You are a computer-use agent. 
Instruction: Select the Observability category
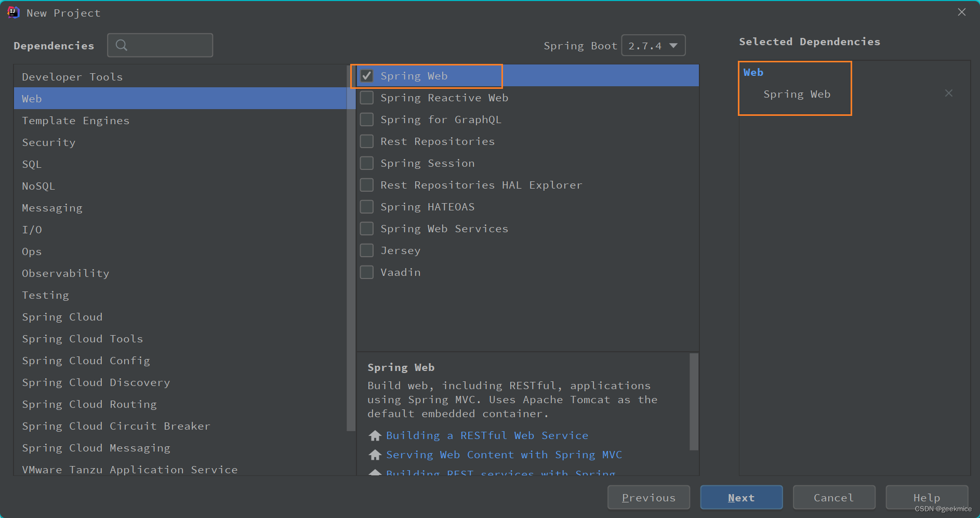(x=180, y=273)
